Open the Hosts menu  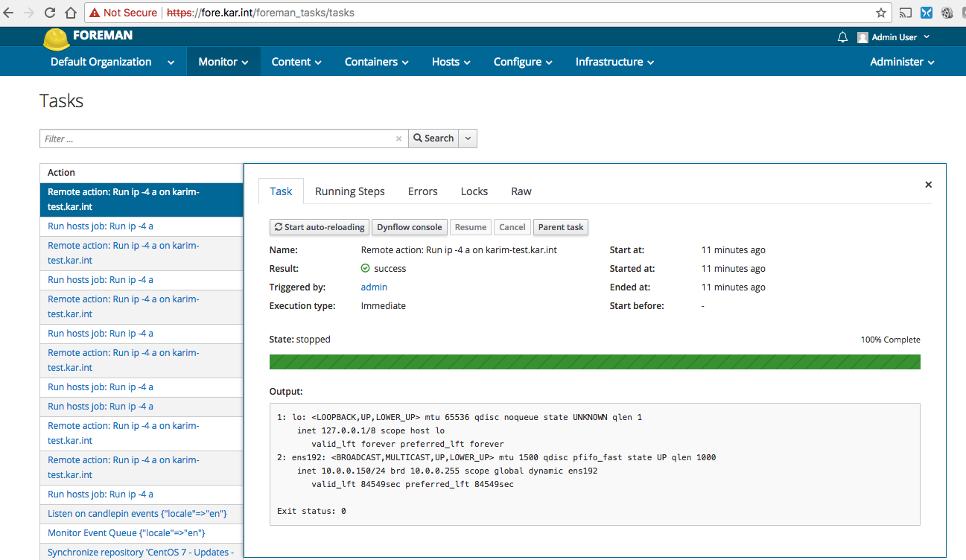pos(451,62)
